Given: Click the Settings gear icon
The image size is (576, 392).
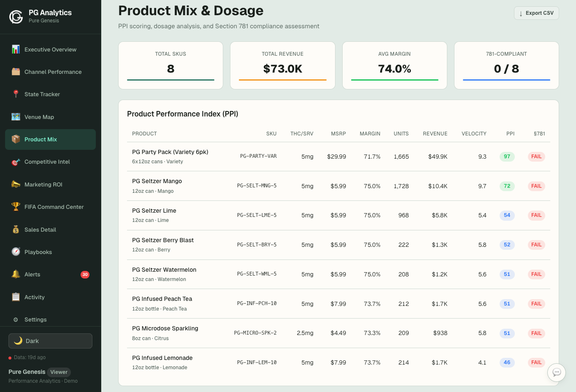Looking at the screenshot, I should pyautogui.click(x=15, y=319).
